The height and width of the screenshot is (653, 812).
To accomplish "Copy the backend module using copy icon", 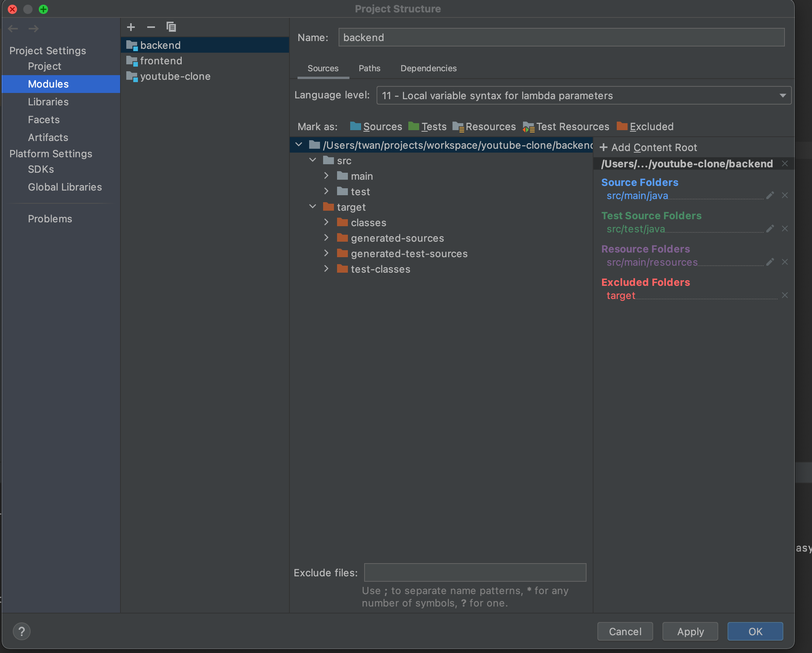I will 171,27.
